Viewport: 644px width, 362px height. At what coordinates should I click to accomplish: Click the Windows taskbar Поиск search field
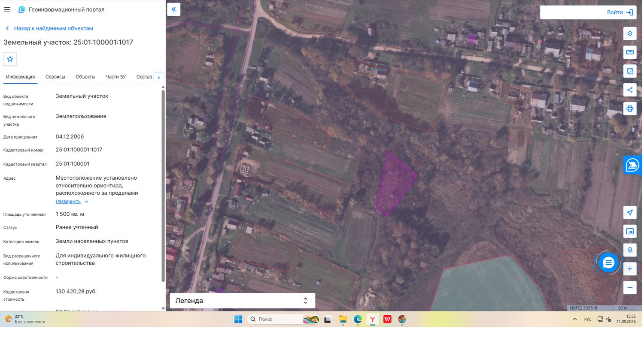point(283,319)
